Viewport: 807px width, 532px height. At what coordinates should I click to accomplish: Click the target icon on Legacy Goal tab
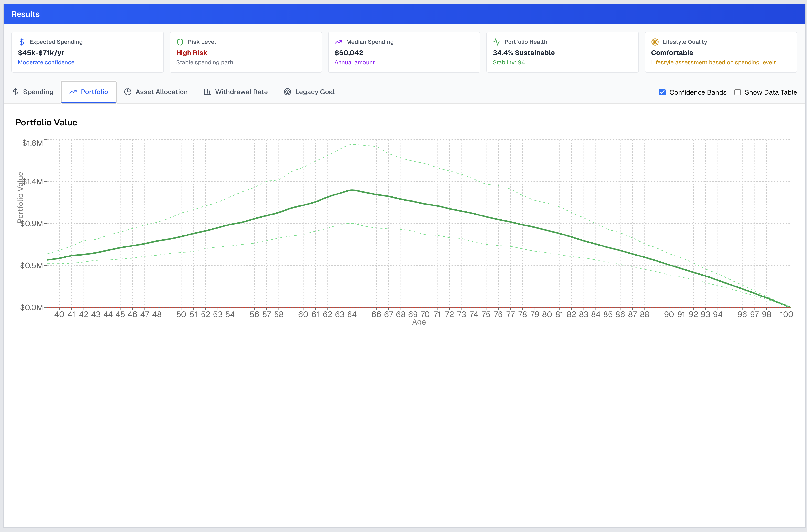(x=287, y=92)
